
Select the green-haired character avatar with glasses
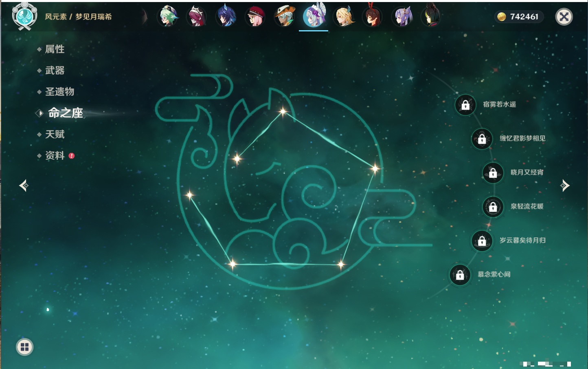[x=167, y=17]
